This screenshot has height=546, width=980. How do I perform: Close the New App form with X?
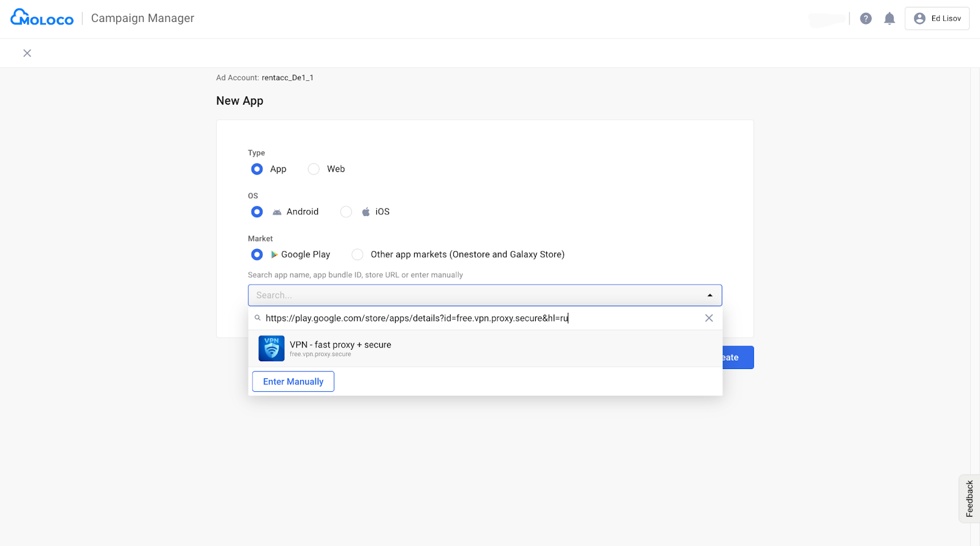point(27,53)
